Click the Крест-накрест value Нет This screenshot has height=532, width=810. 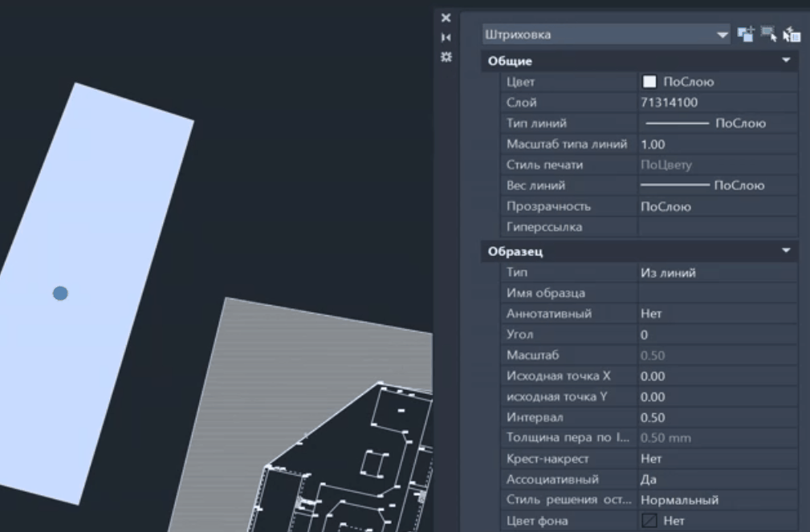650,459
